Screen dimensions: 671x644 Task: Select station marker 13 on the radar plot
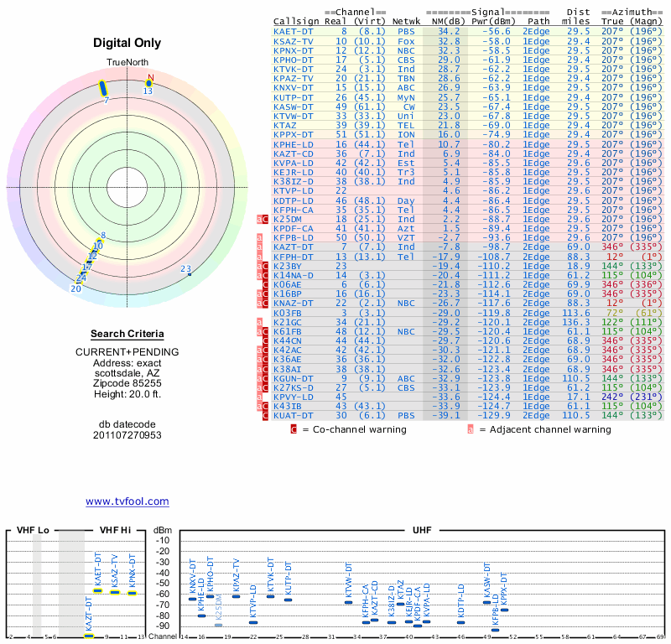click(x=149, y=84)
